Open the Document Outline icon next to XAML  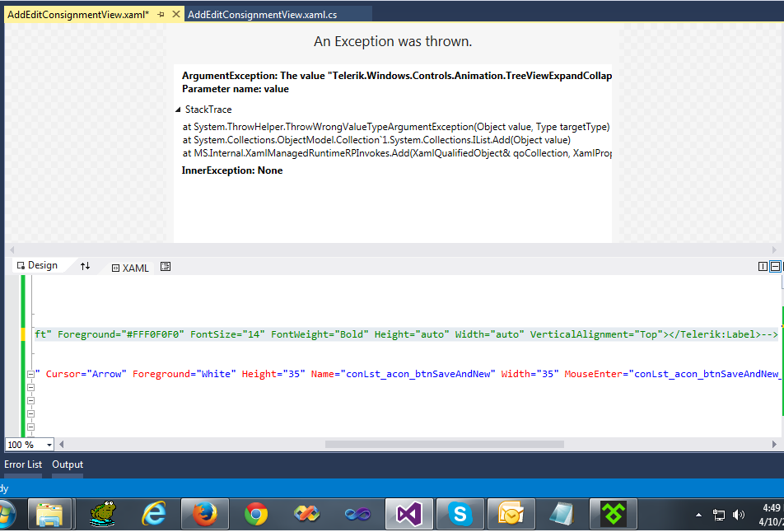tap(166, 267)
